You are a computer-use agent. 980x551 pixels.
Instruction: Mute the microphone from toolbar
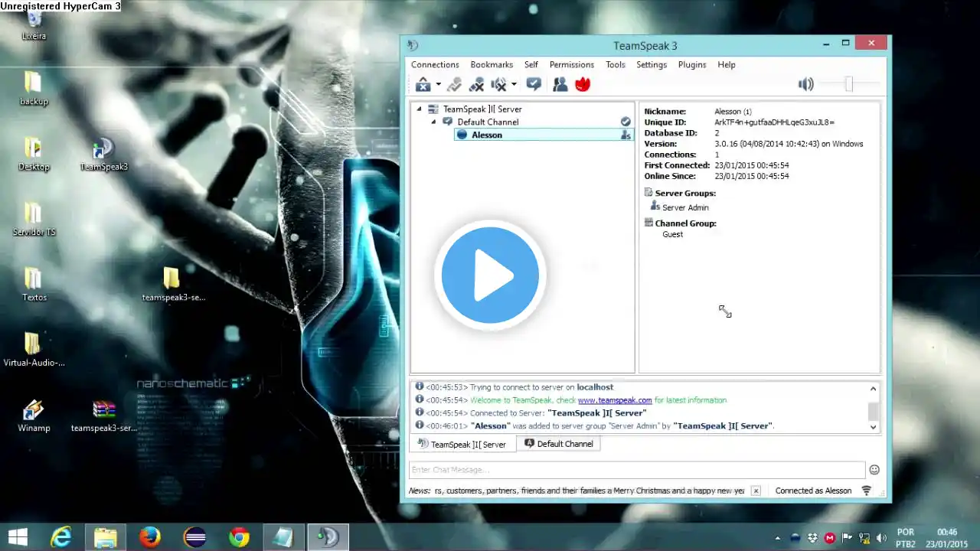[476, 84]
